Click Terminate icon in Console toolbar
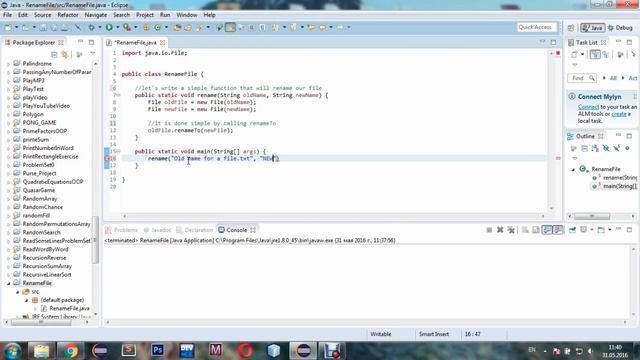Viewport: 640px width, 360px height. point(489,230)
